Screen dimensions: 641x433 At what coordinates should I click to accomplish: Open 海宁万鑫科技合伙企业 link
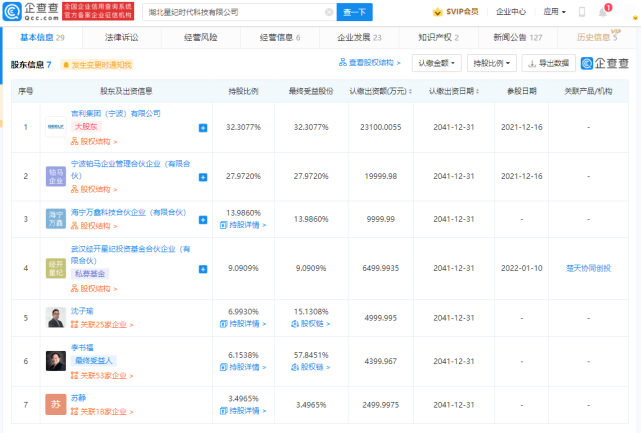(x=128, y=212)
